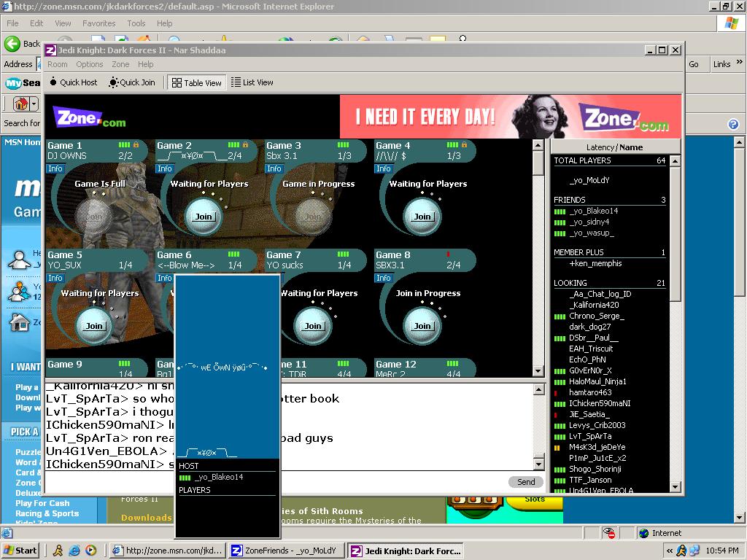This screenshot has width=747, height=560.
Task: Show Info for Game 3
Action: click(x=274, y=168)
